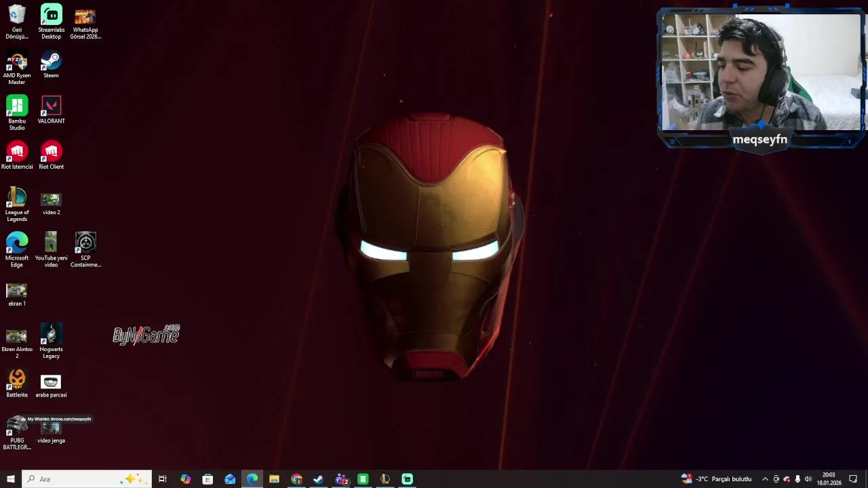This screenshot has height=488, width=868.
Task: Select the Battlerite desktop shortcut
Action: pos(17,384)
